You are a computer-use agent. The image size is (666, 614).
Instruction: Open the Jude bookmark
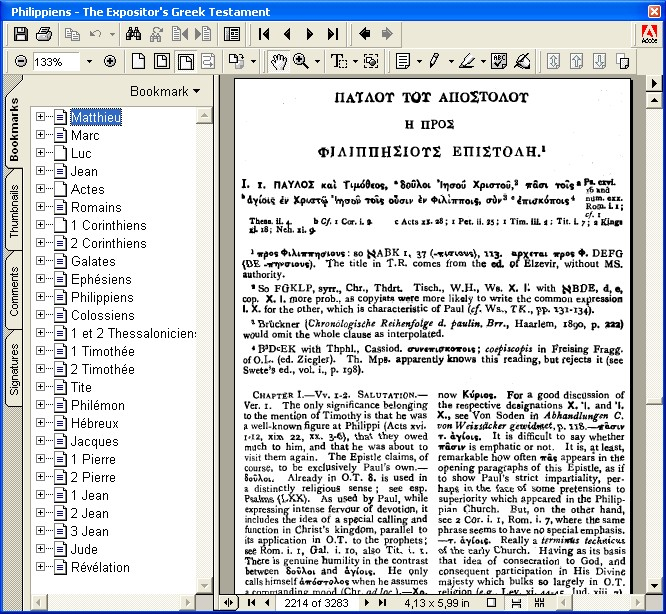tap(84, 549)
